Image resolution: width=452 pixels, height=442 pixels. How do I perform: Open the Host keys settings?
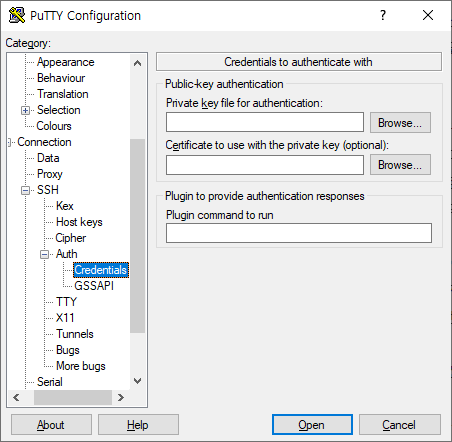(79, 222)
